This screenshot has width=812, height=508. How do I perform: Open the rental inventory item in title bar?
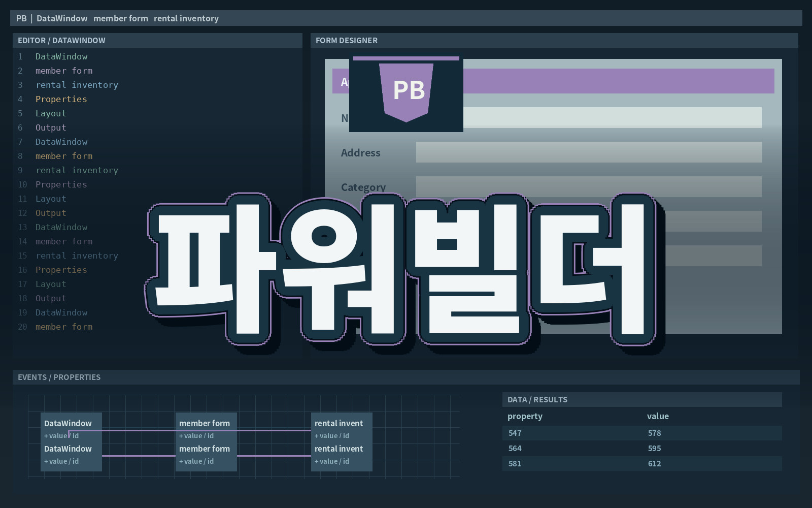click(186, 18)
